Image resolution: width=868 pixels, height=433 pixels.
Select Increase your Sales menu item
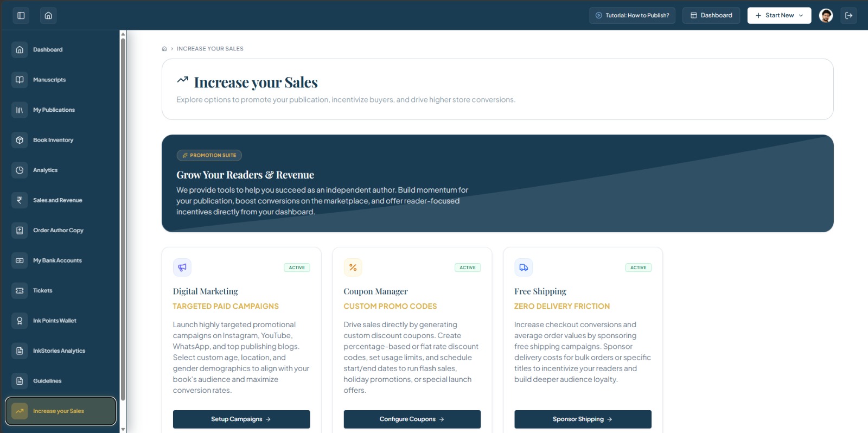[x=61, y=411]
